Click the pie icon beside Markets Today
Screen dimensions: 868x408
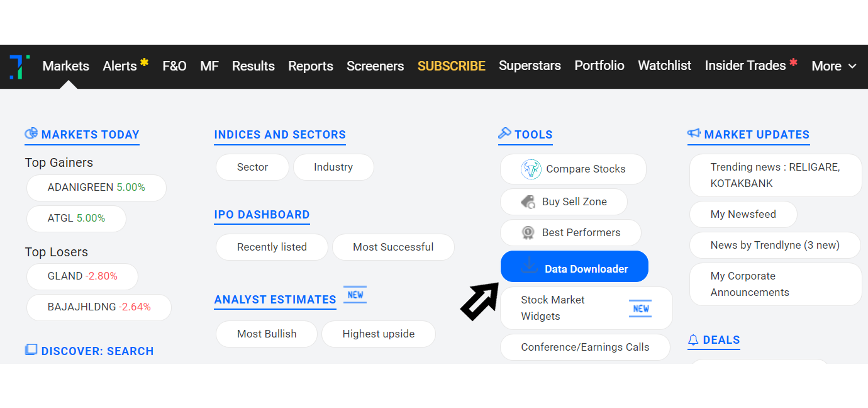point(31,133)
